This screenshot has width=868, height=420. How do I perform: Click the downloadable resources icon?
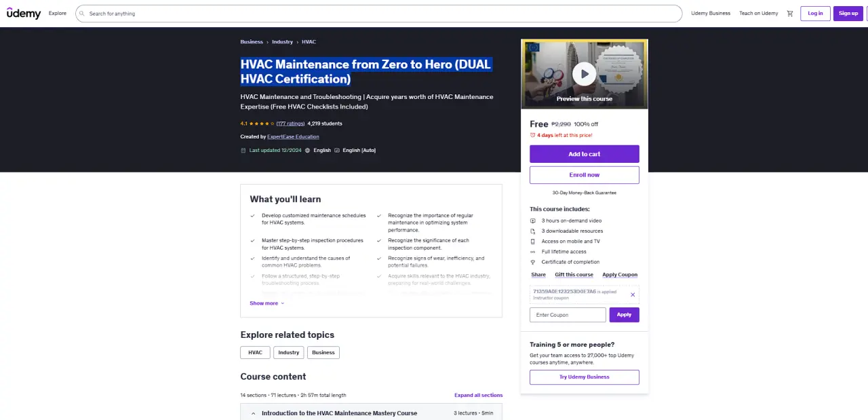point(533,231)
